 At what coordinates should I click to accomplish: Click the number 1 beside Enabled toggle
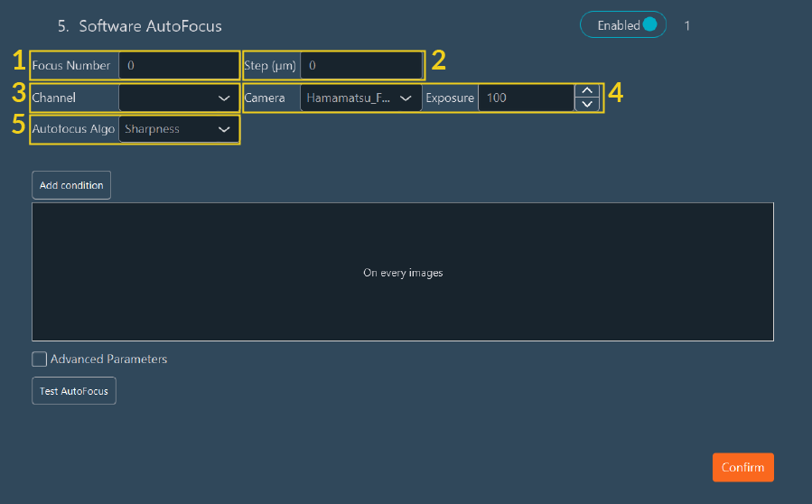(687, 26)
